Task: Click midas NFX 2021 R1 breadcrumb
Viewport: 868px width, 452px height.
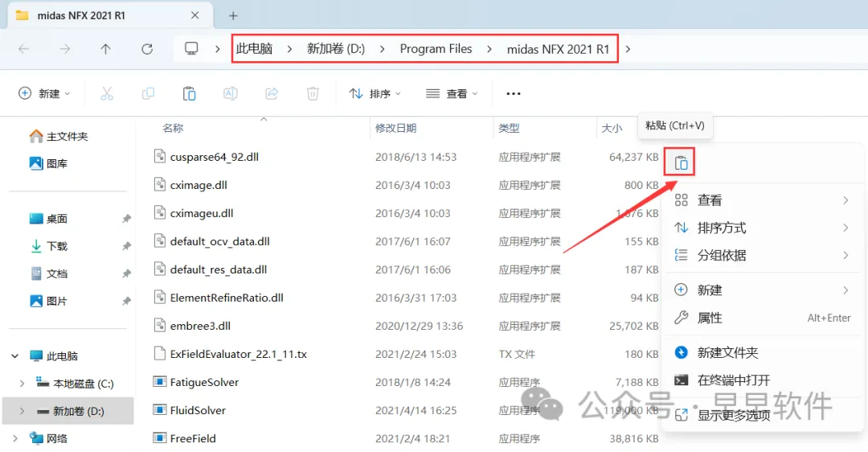Action: (558, 49)
